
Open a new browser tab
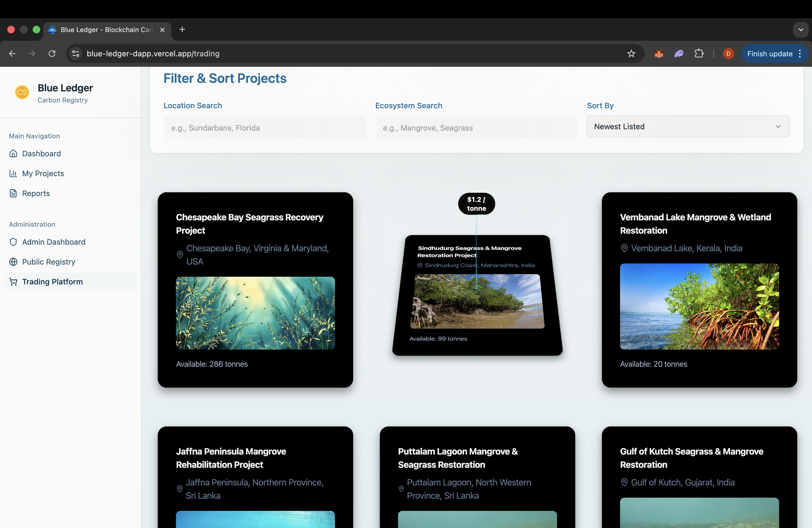tap(182, 30)
